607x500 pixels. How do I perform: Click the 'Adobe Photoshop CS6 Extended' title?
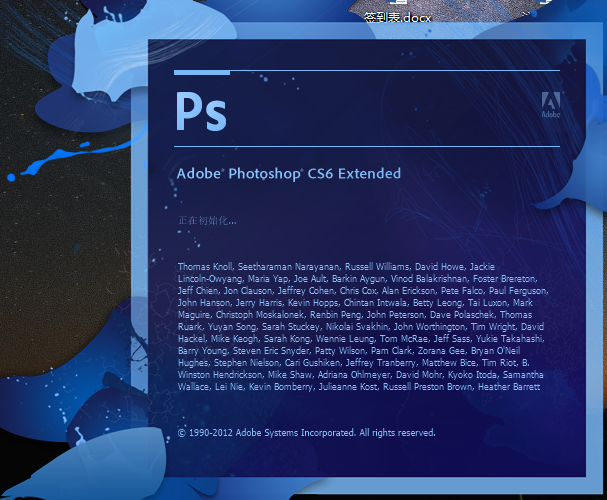tap(289, 174)
